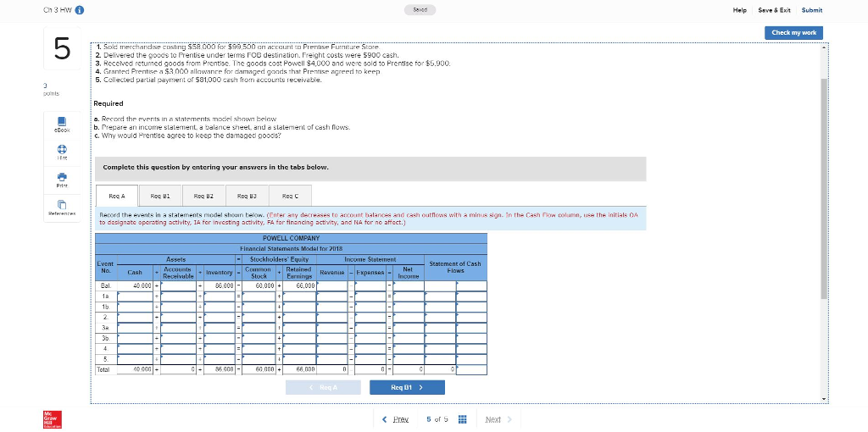Screen dimensions: 868x432
Task: Click the Common Stock cell for event 2
Action: point(259,318)
